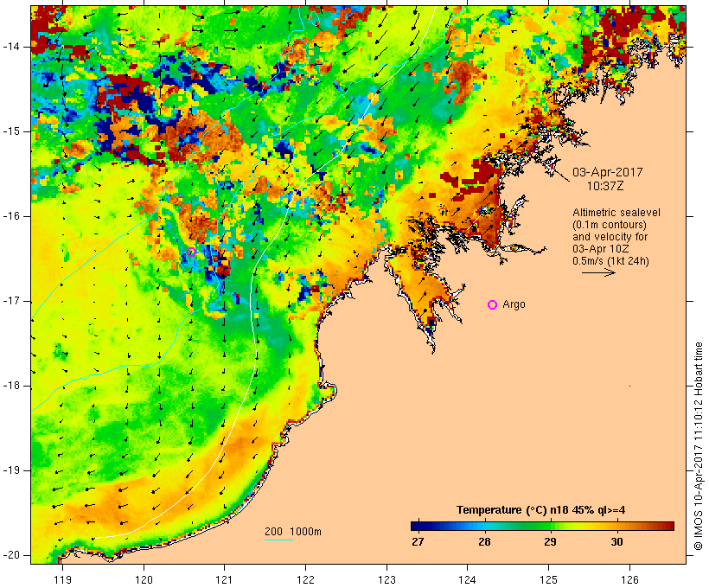Click the Argo float marker in the ocean
The width and height of the screenshot is (709, 588).
192,252
